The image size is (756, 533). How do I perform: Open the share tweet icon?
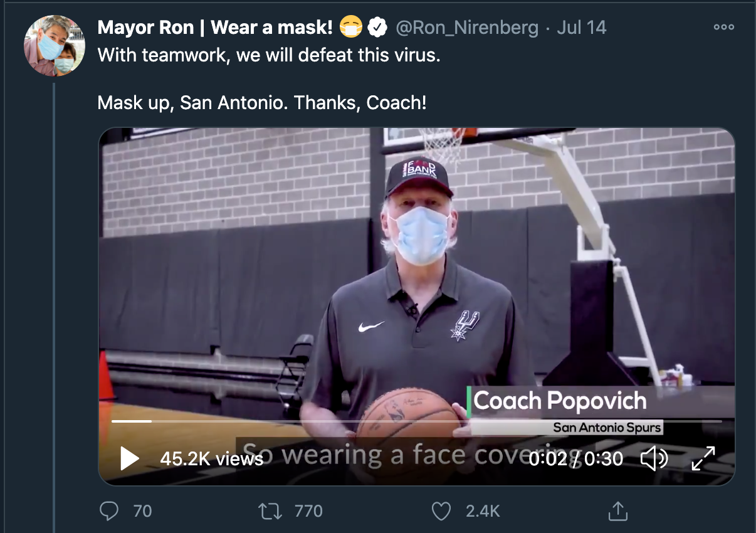click(x=617, y=511)
